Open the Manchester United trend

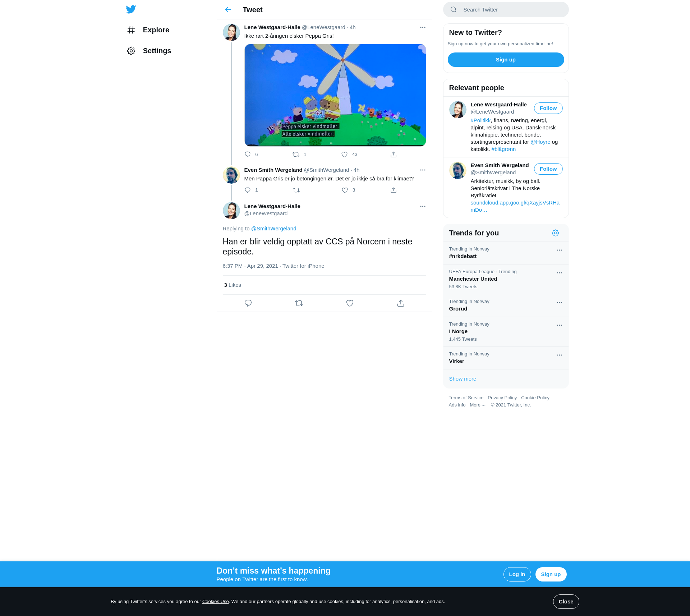coord(506,279)
